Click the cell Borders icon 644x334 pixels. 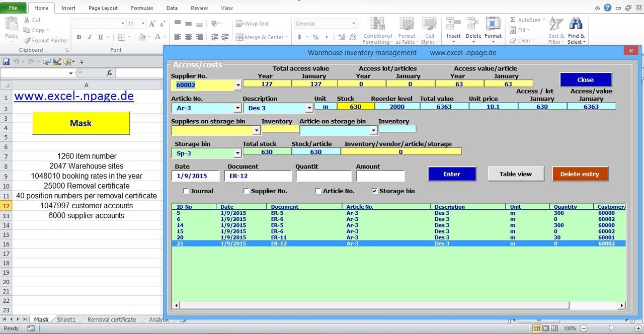[122, 37]
